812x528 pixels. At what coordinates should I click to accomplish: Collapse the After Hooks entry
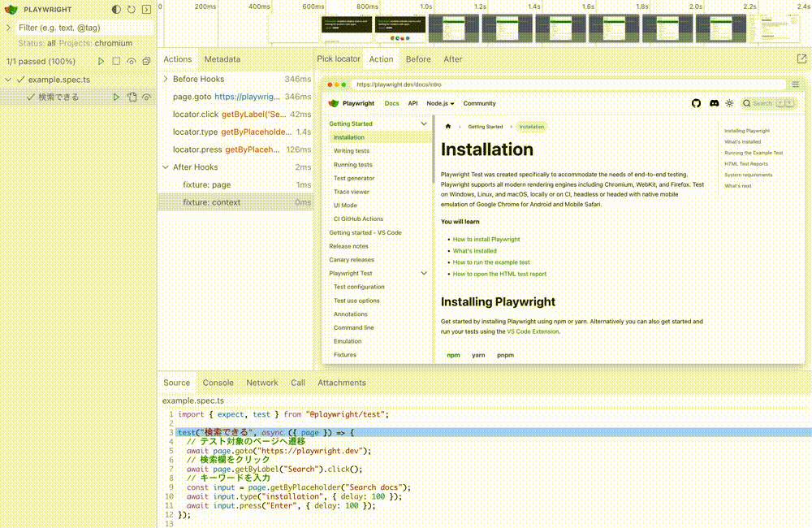point(166,167)
